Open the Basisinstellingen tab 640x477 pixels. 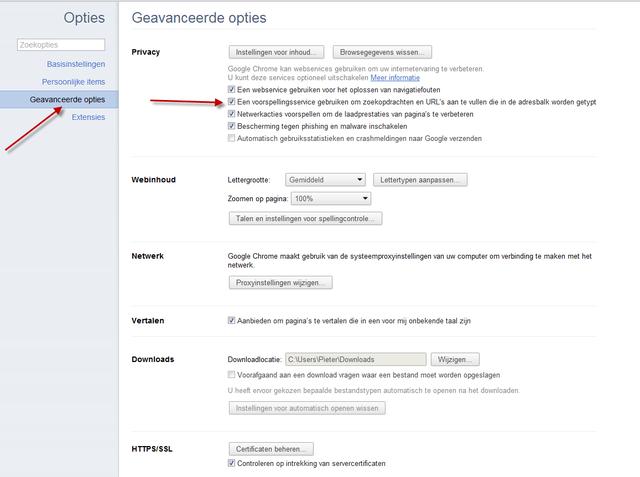click(x=76, y=64)
